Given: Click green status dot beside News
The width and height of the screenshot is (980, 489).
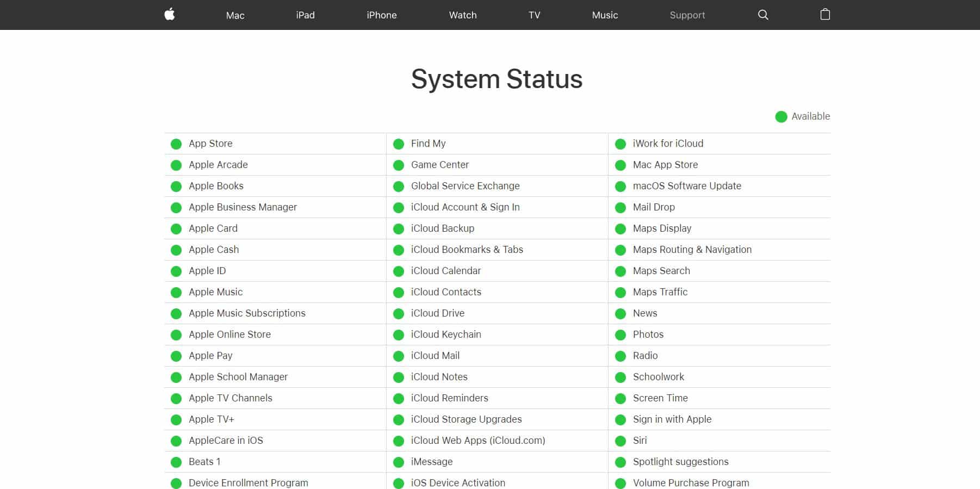Looking at the screenshot, I should click(621, 314).
